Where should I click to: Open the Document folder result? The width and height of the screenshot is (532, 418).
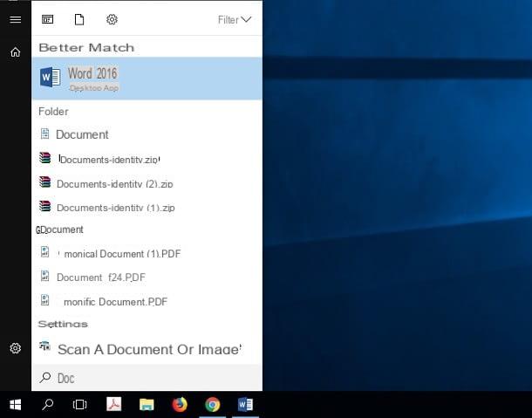coord(147,134)
